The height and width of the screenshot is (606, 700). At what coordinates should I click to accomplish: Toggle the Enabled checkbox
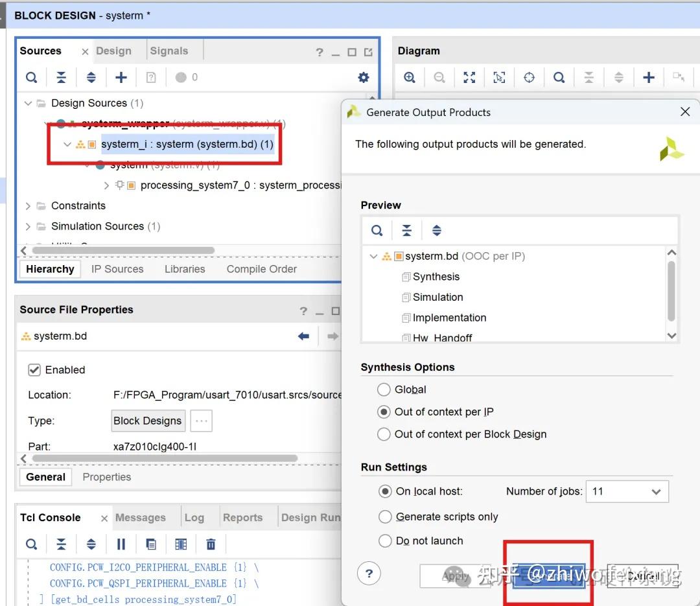coord(34,370)
